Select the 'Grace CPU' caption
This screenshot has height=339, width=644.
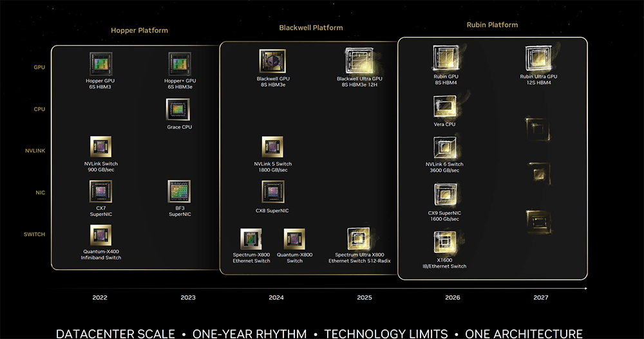click(180, 127)
